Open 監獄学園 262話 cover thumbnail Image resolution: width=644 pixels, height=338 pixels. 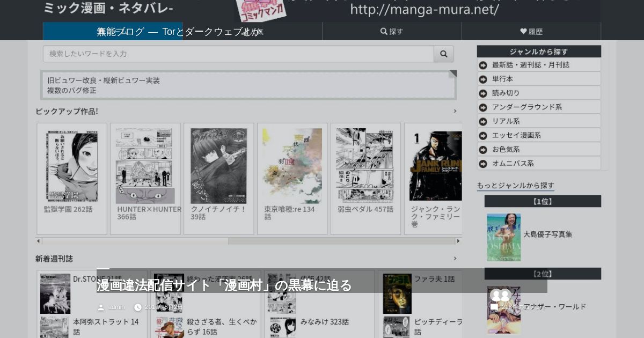(71, 165)
